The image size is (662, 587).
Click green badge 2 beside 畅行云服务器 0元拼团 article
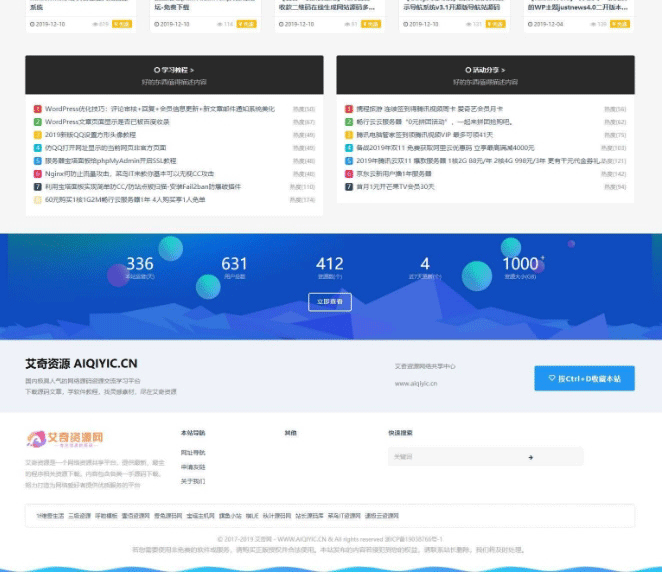point(349,122)
